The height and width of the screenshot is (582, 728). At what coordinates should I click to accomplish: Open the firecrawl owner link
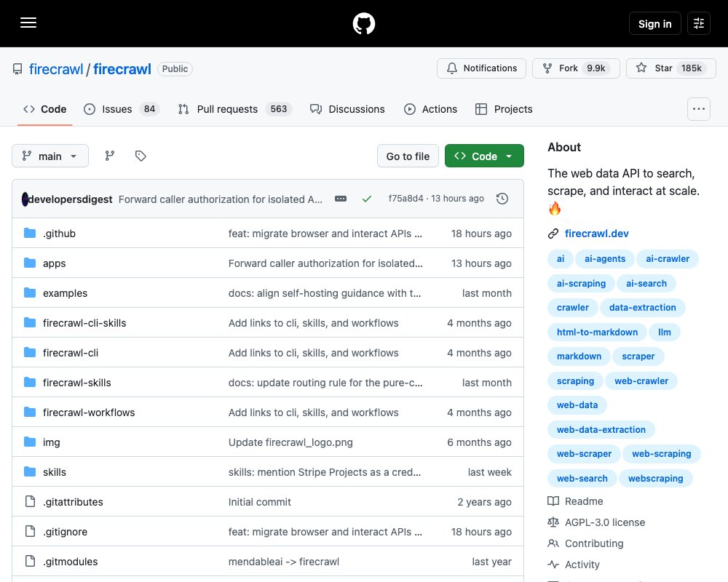click(56, 68)
